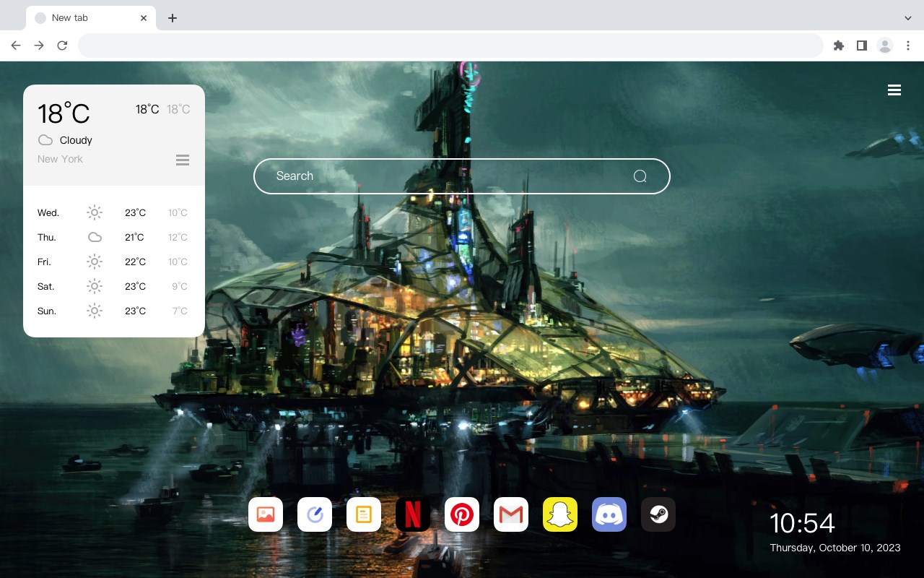Click the sun icon for Wed.
924x578 pixels.
click(x=95, y=212)
